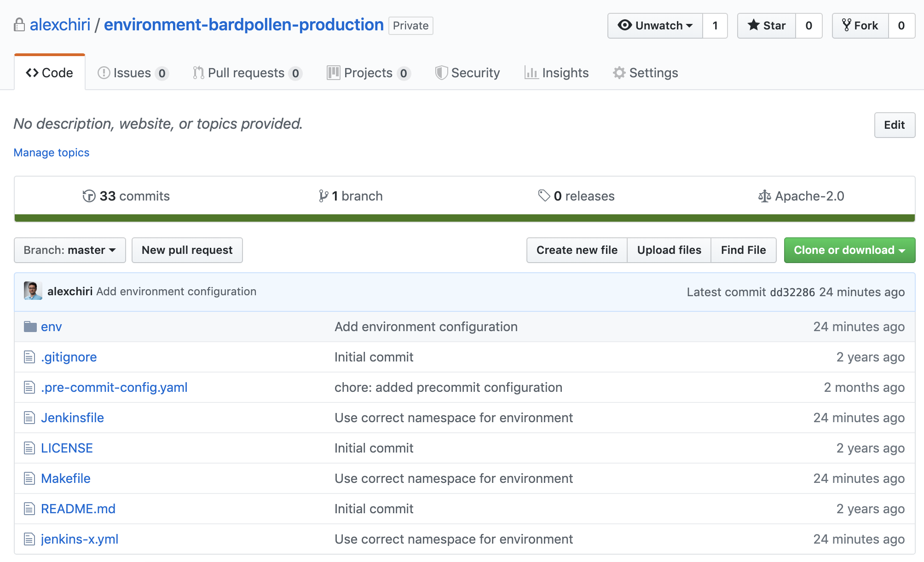The width and height of the screenshot is (924, 562).
Task: Click the lock icon beside repository name
Action: [x=19, y=25]
